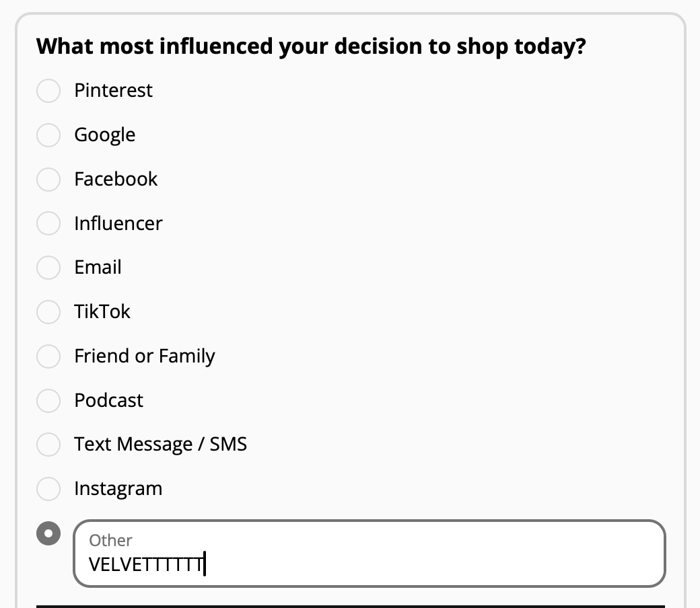Select the Friend or Family radio button
This screenshot has width=700, height=608.
click(x=48, y=356)
